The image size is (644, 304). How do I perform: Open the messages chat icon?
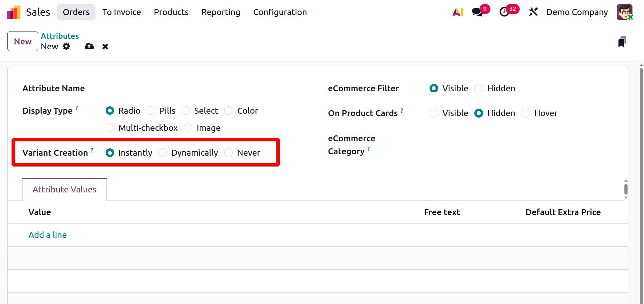[x=477, y=12]
